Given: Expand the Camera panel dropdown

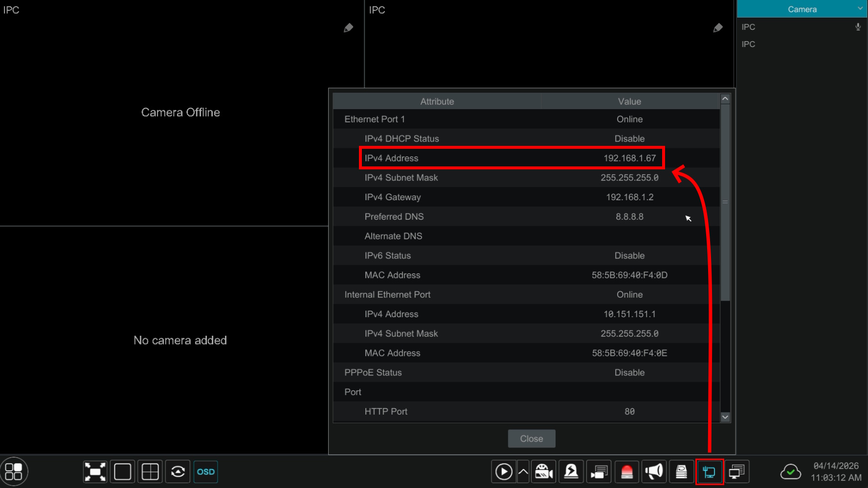Looking at the screenshot, I should click(x=860, y=9).
